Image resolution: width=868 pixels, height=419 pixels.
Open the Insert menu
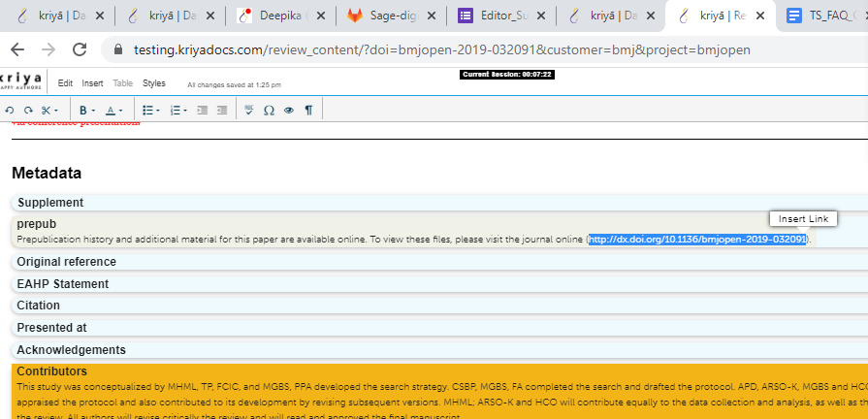92,83
